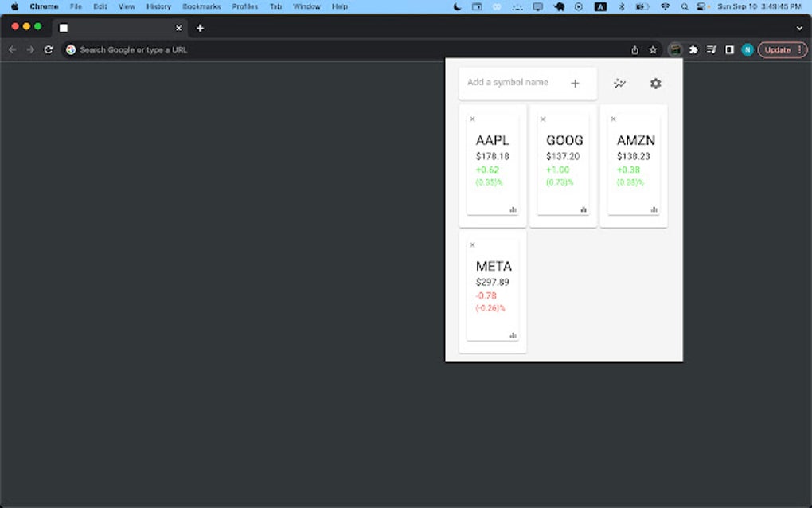Viewport: 812px width, 508px height.
Task: Reload the page
Action: pyautogui.click(x=49, y=49)
